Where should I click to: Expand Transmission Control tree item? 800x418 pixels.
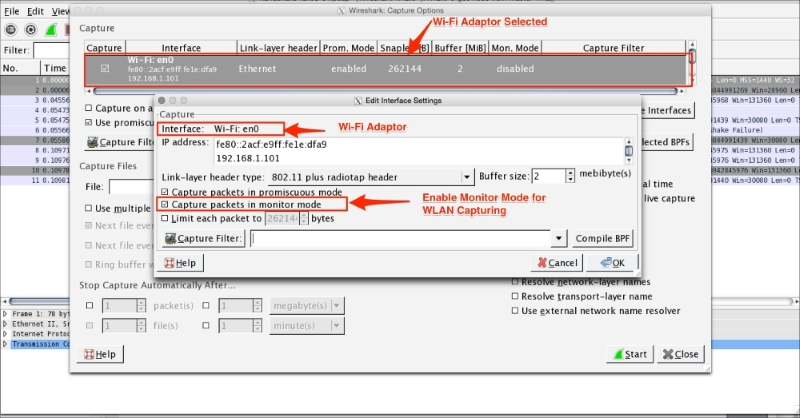[5, 344]
